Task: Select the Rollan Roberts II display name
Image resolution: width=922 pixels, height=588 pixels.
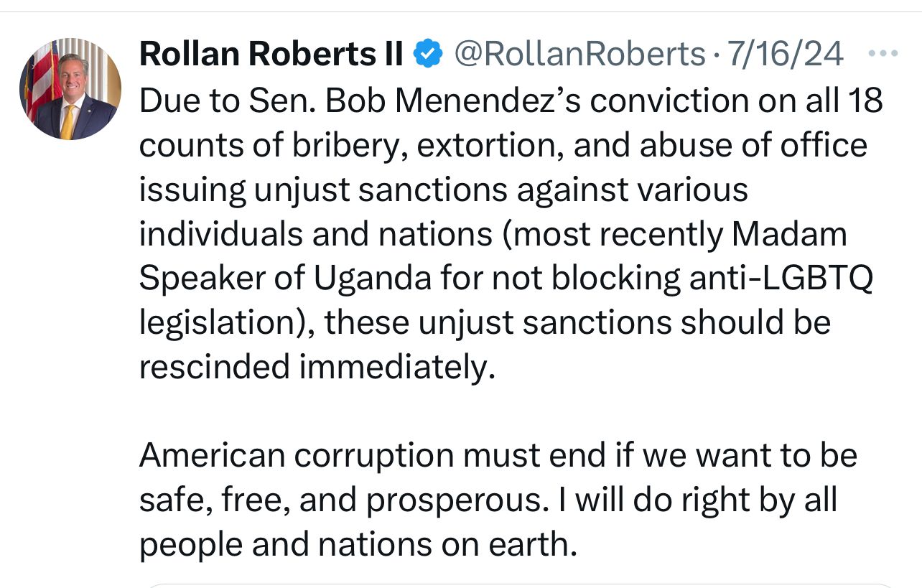Action: click(271, 52)
